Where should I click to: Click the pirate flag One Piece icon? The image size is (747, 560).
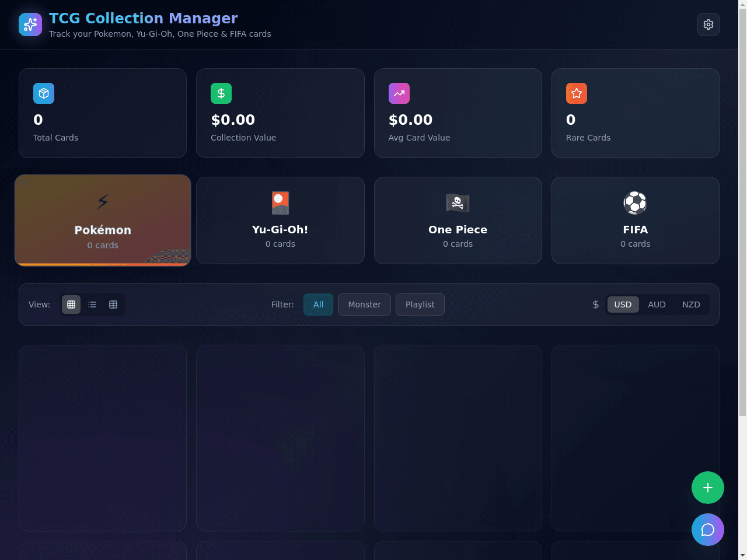pos(458,203)
